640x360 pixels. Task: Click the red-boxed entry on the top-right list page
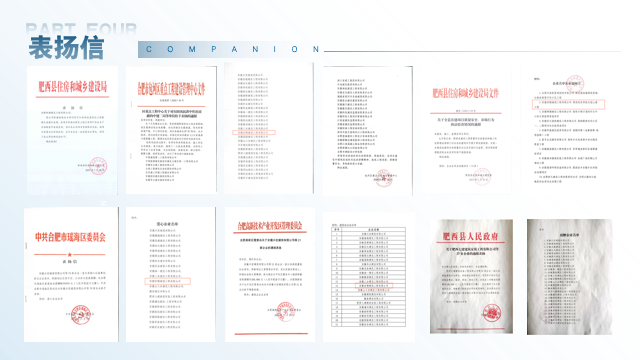tap(569, 104)
